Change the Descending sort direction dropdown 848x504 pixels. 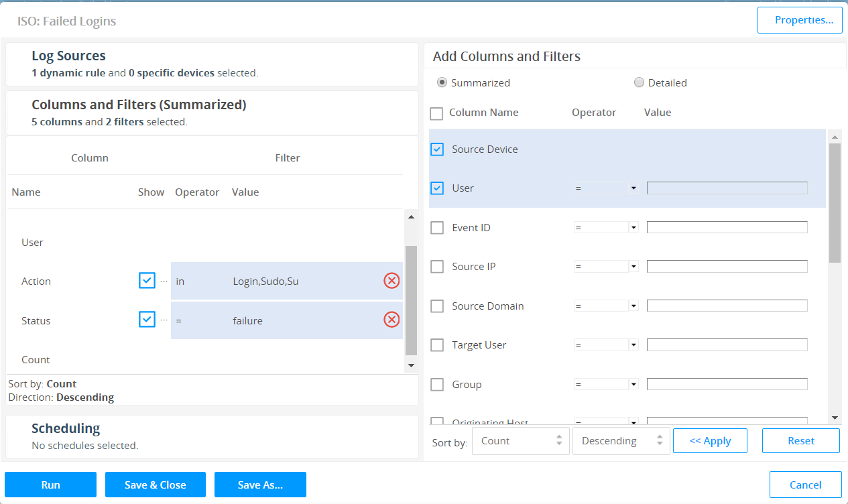(x=621, y=441)
